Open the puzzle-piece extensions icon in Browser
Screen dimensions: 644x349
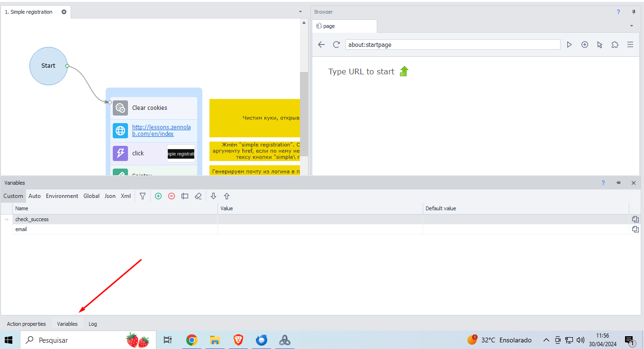(x=615, y=45)
